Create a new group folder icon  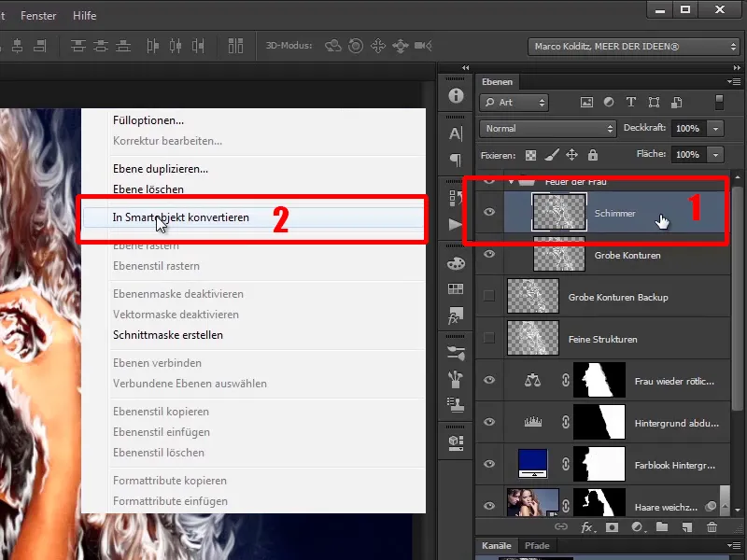[x=662, y=526]
